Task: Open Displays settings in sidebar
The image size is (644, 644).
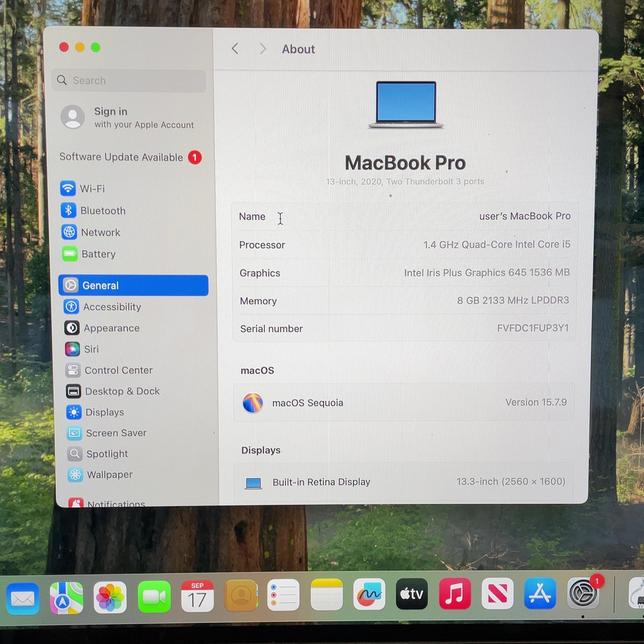Action: 95,412
